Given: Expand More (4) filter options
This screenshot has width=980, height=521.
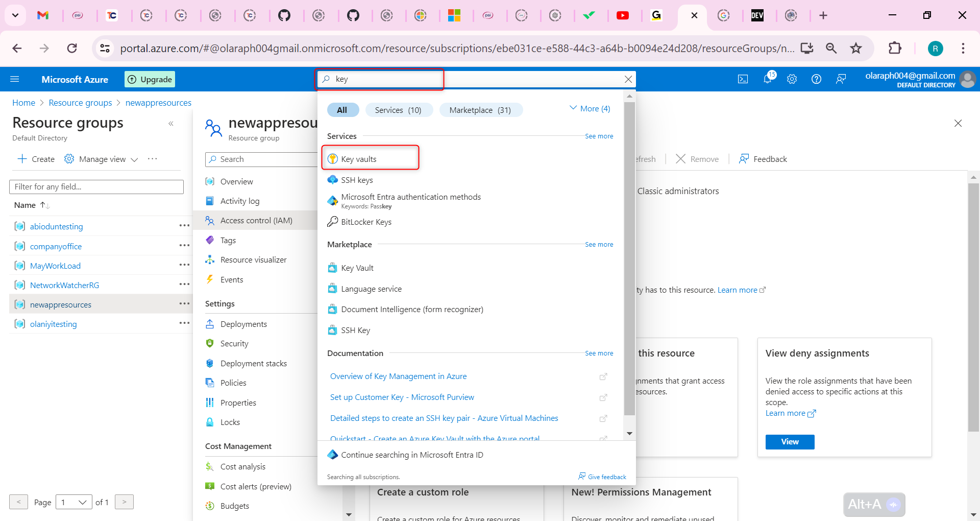Looking at the screenshot, I should (x=590, y=108).
